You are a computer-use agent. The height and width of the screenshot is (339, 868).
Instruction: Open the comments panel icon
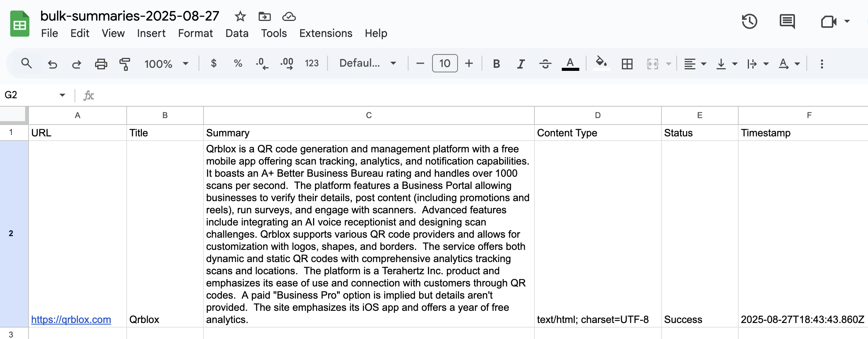click(787, 21)
